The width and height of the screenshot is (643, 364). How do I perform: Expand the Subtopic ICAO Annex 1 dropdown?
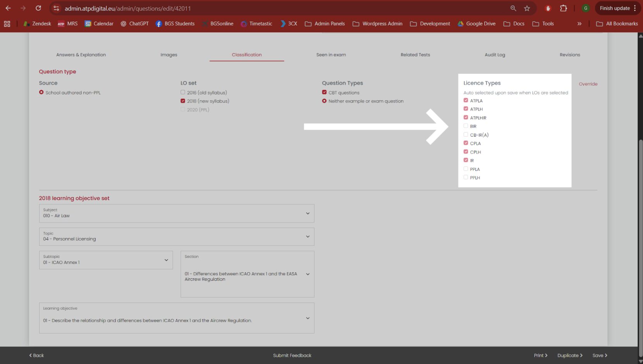[x=106, y=260]
